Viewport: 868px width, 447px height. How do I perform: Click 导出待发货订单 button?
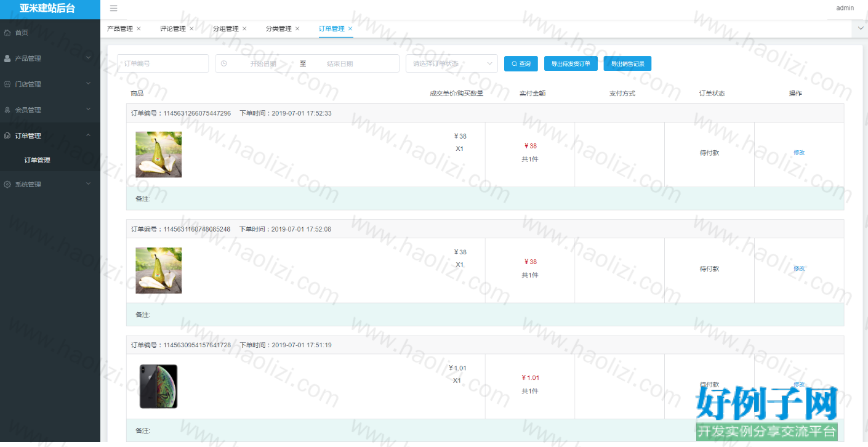[x=571, y=63]
